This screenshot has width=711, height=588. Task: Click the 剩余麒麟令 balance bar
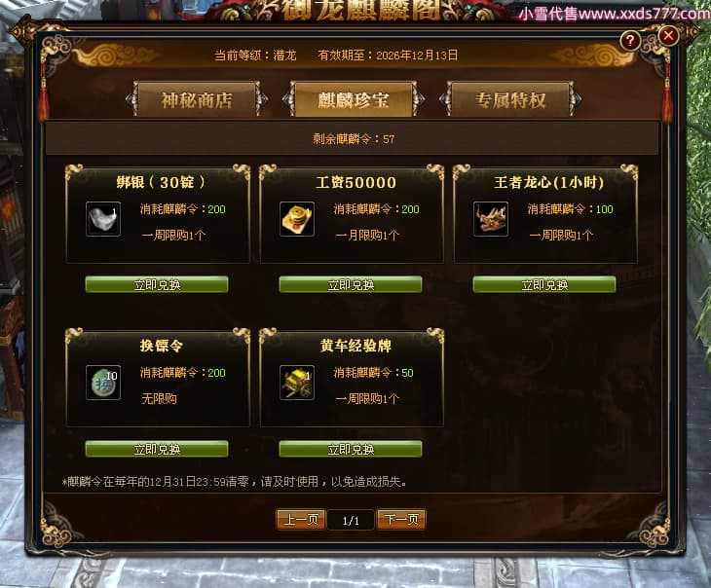(x=353, y=138)
